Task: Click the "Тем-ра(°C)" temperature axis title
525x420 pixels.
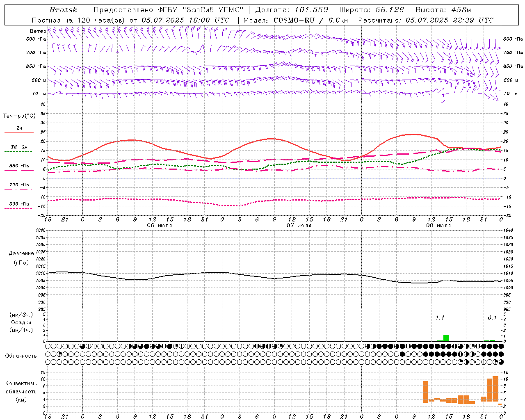Action: [19, 116]
